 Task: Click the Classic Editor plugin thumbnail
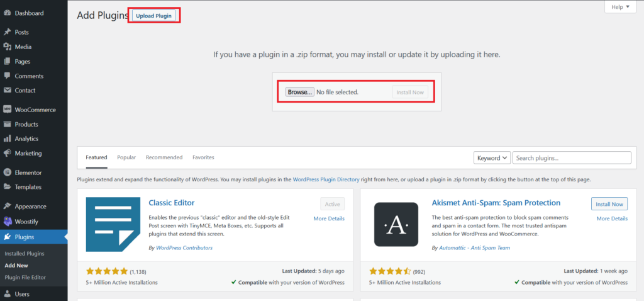[113, 225]
